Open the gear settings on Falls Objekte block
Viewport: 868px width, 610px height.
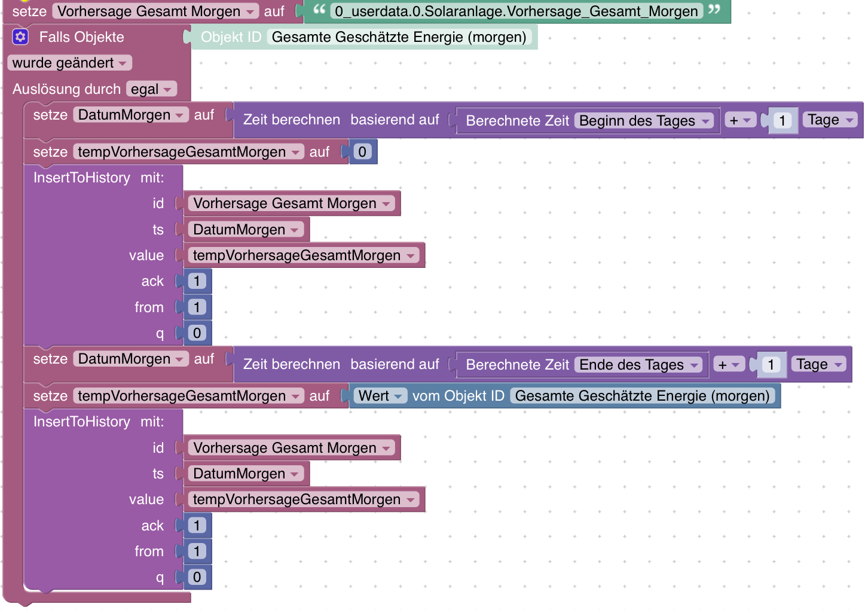pos(20,37)
